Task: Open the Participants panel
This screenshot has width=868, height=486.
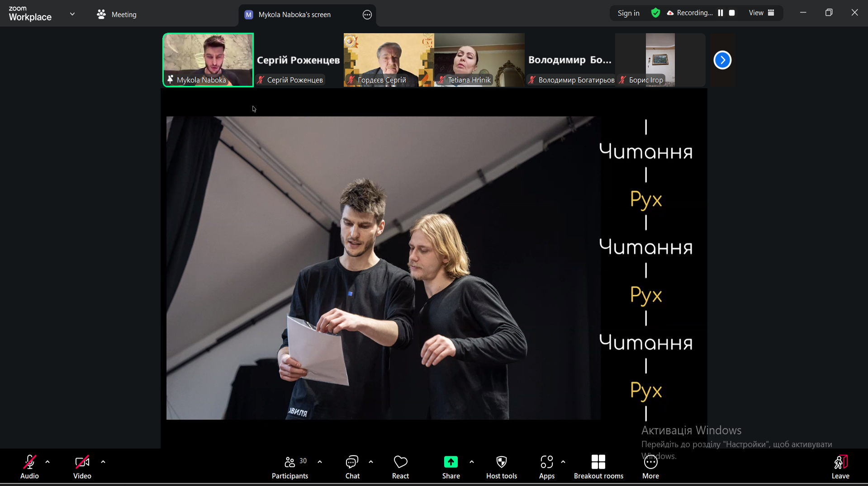Action: coord(290,467)
